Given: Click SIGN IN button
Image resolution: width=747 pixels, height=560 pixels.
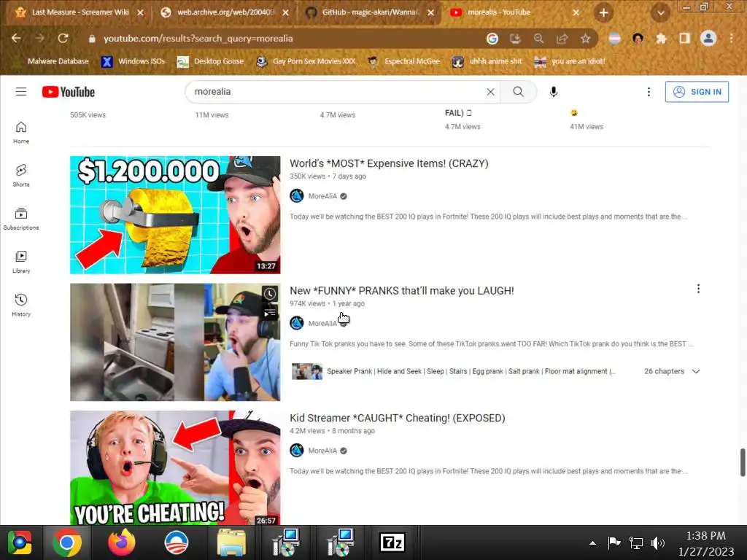Looking at the screenshot, I should [697, 91].
